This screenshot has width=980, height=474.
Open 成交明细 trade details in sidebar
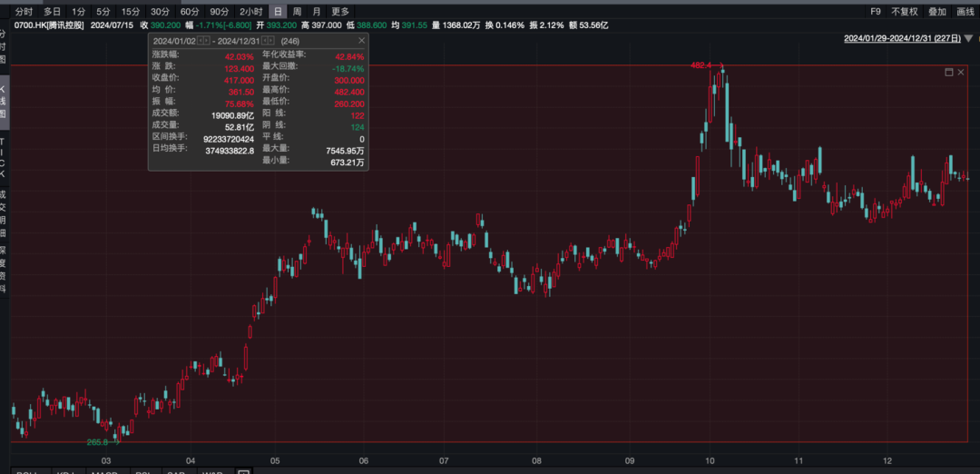tap(4, 212)
